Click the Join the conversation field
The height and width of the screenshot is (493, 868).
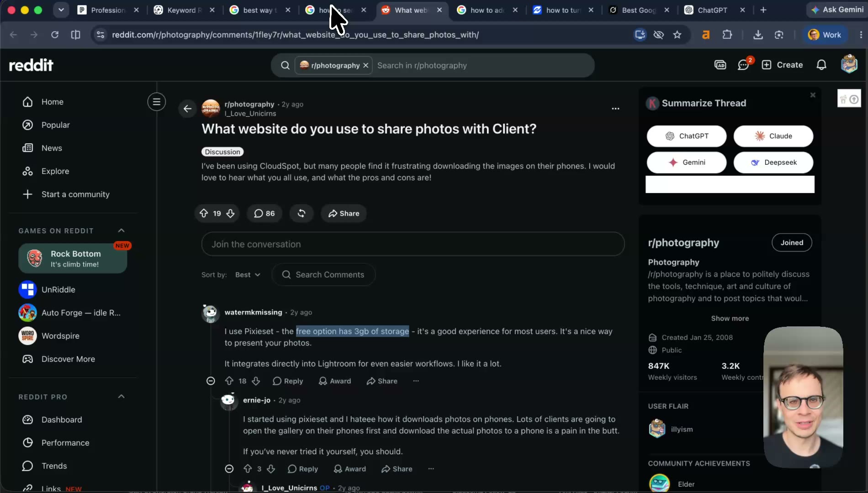(x=413, y=244)
